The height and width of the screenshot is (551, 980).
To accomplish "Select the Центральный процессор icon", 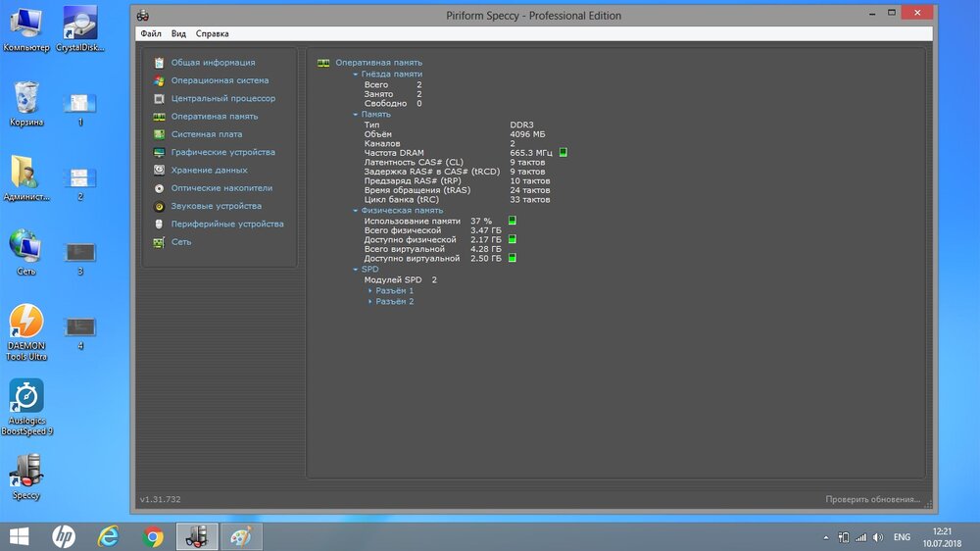I will 159,99.
